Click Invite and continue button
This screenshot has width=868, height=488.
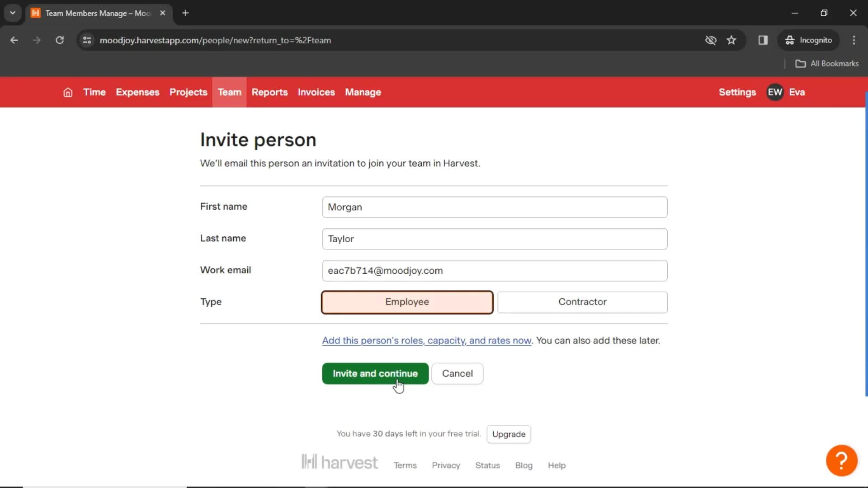click(375, 373)
